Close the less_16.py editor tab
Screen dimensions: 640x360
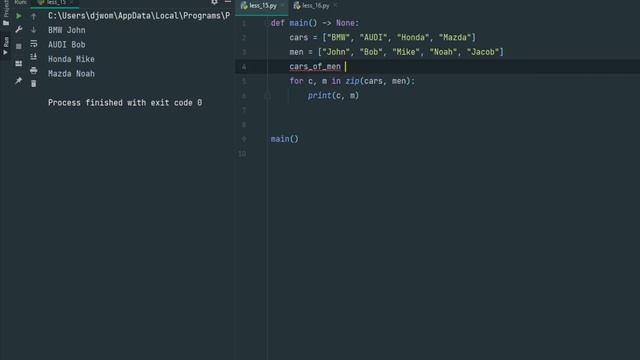(336, 6)
